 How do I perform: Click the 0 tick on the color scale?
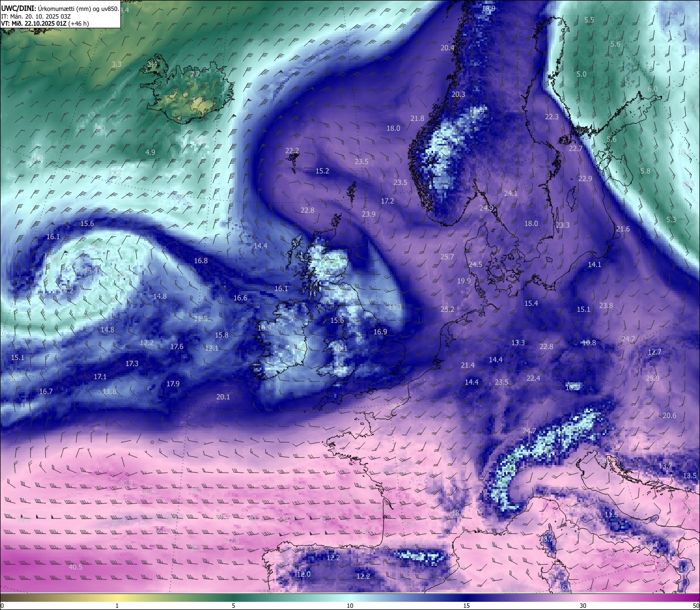[x=2, y=606]
